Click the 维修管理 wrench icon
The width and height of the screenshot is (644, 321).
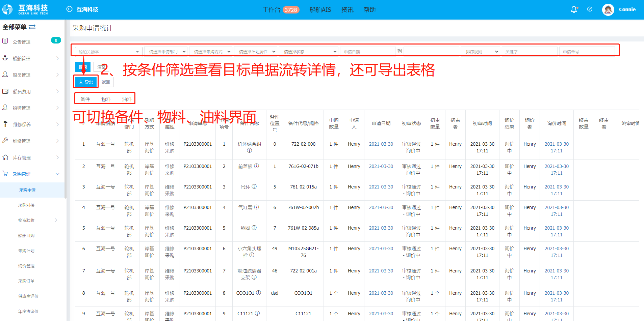click(5, 141)
